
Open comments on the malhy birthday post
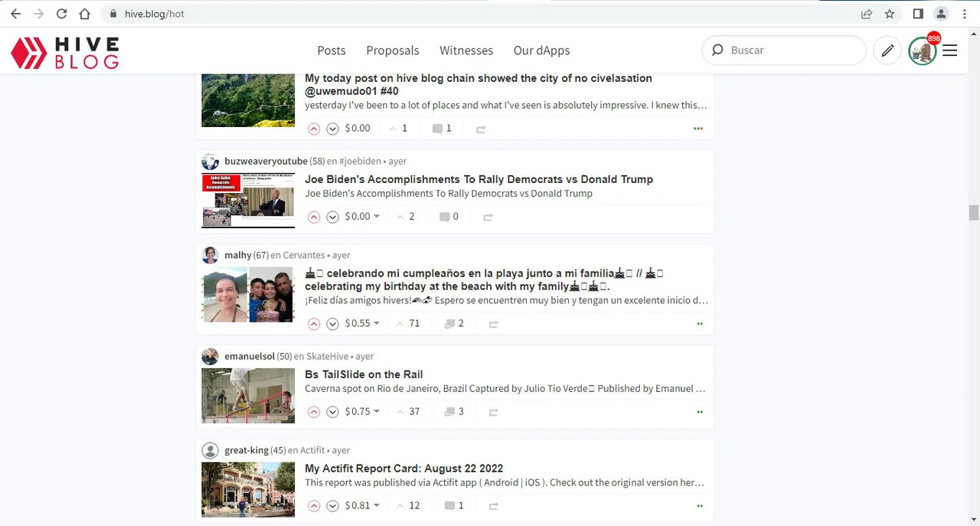454,324
